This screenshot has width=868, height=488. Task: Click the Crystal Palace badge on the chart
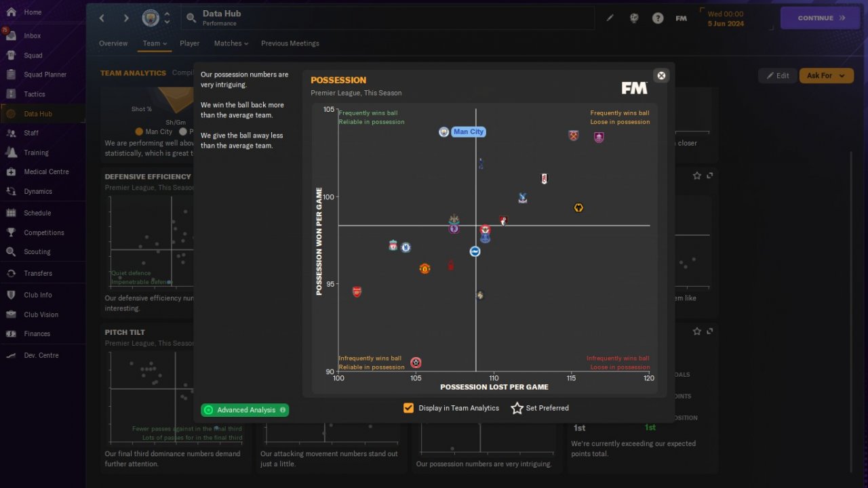(x=522, y=199)
